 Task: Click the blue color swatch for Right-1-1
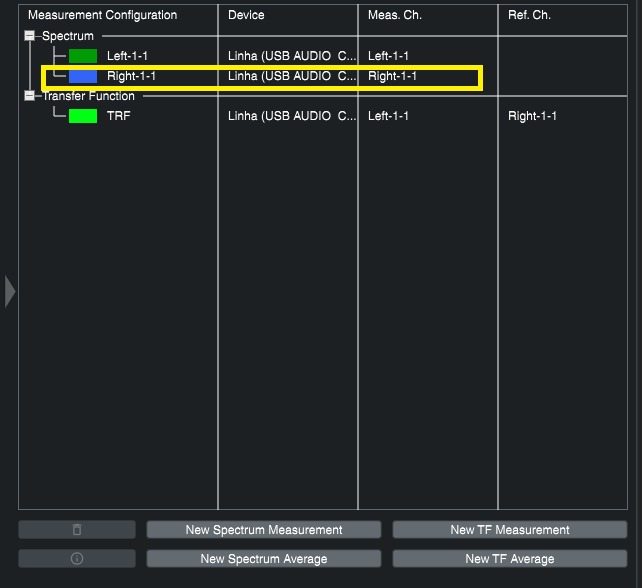tap(83, 76)
